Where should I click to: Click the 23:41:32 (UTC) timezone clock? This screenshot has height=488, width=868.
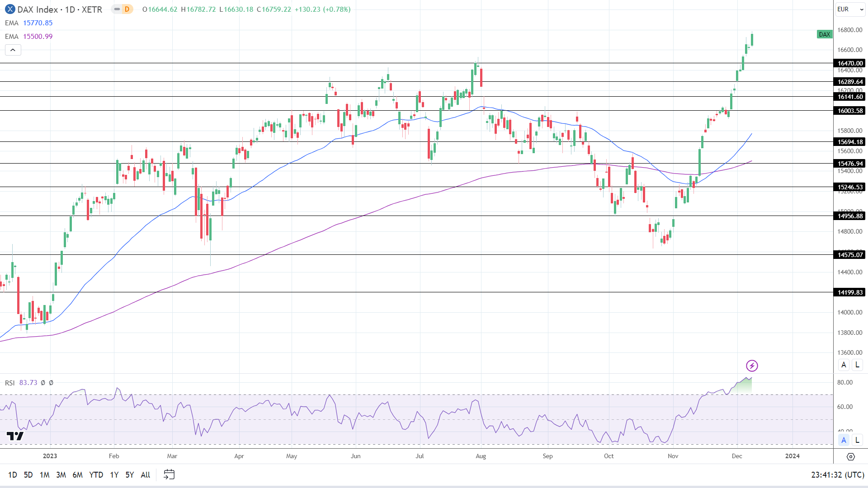(838, 475)
